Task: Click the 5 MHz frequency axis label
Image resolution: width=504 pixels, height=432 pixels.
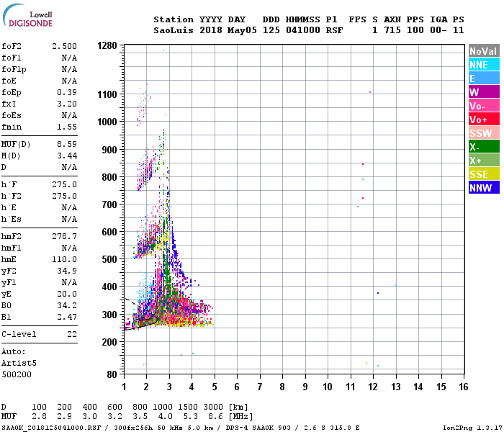Action: pyautogui.click(x=215, y=387)
